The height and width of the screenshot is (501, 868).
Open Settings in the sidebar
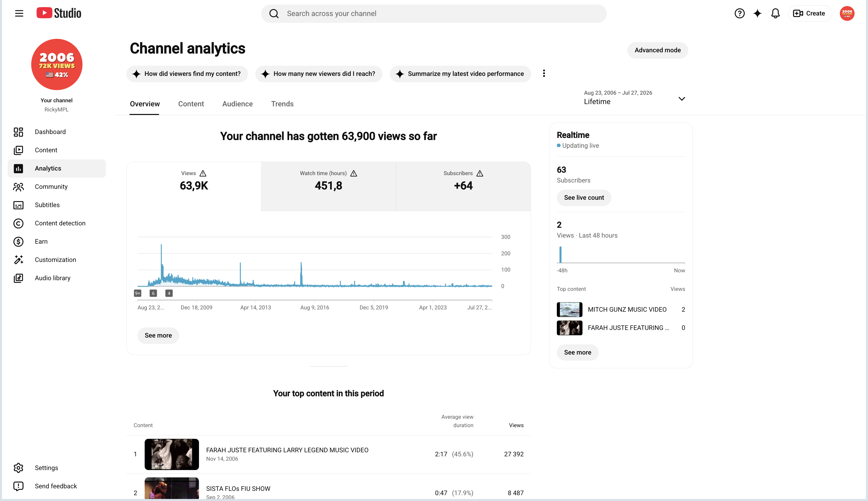tap(57, 467)
